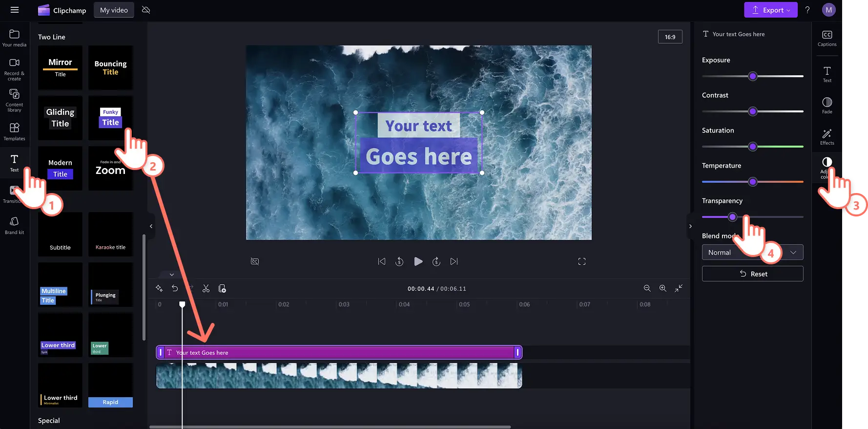Select the Bouncing Title template
868x429 pixels.
tap(110, 67)
